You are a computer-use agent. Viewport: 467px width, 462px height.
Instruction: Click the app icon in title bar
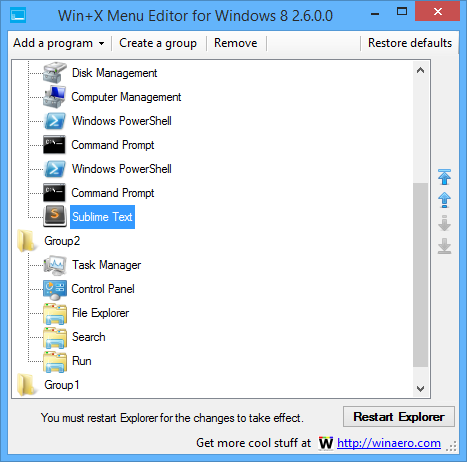[x=18, y=15]
